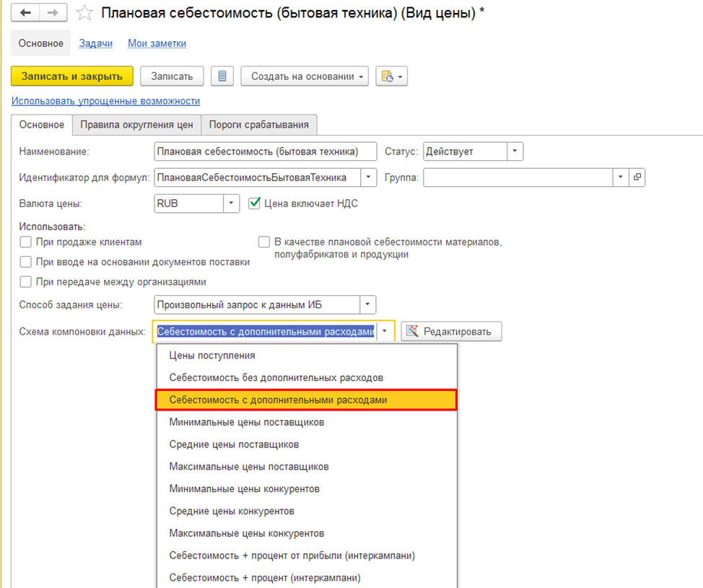Image resolution: width=703 pixels, height=588 pixels.
Task: Open the report list icon button
Action: click(222, 76)
